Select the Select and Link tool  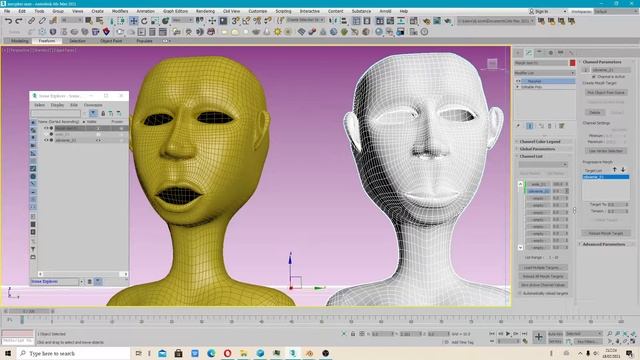(31, 20)
